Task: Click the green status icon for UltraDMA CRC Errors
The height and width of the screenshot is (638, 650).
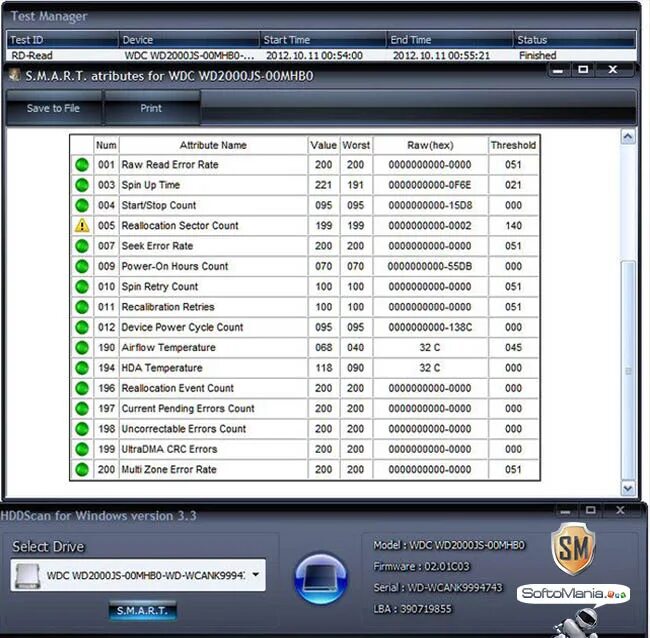Action: tap(82, 449)
